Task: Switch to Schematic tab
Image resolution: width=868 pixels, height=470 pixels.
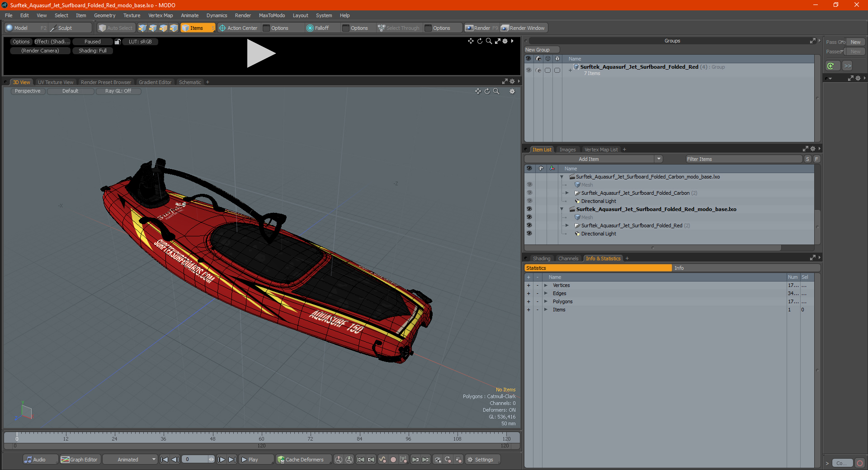Action: tap(190, 82)
